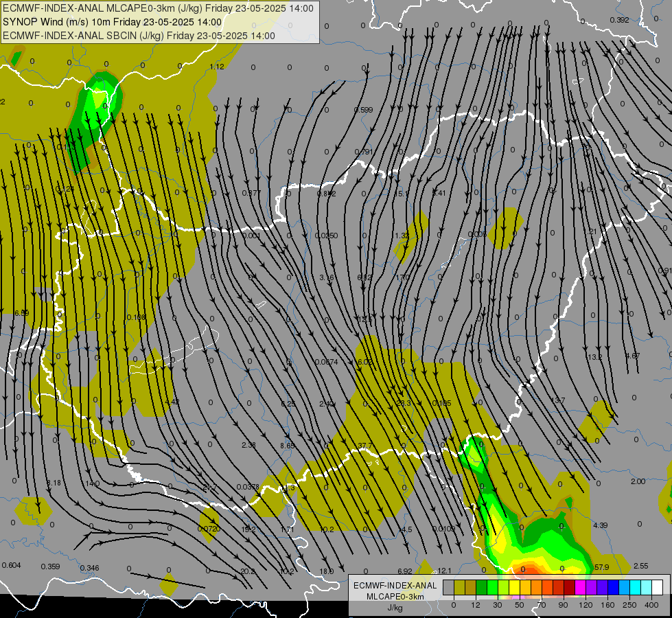Click the legend tick label 250
The height and width of the screenshot is (618, 672).
click(x=629, y=605)
